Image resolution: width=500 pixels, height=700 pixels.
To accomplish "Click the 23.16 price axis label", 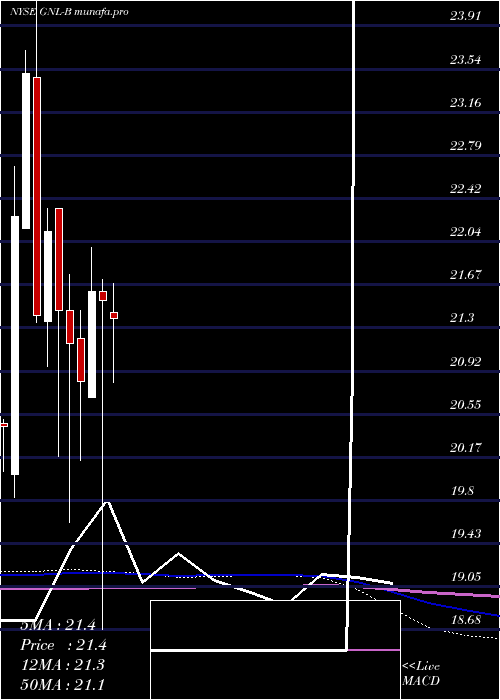I will point(466,103).
